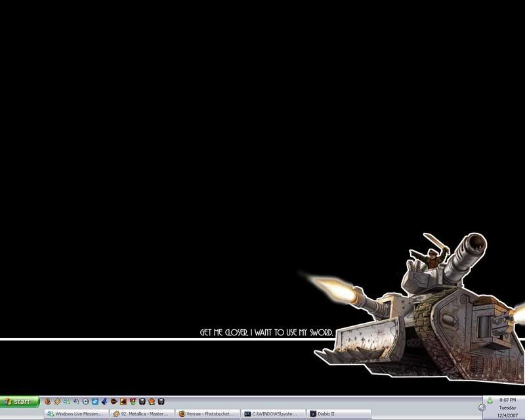
Task: Expand hidden system tray icons with the chevron
Action: (x=482, y=408)
